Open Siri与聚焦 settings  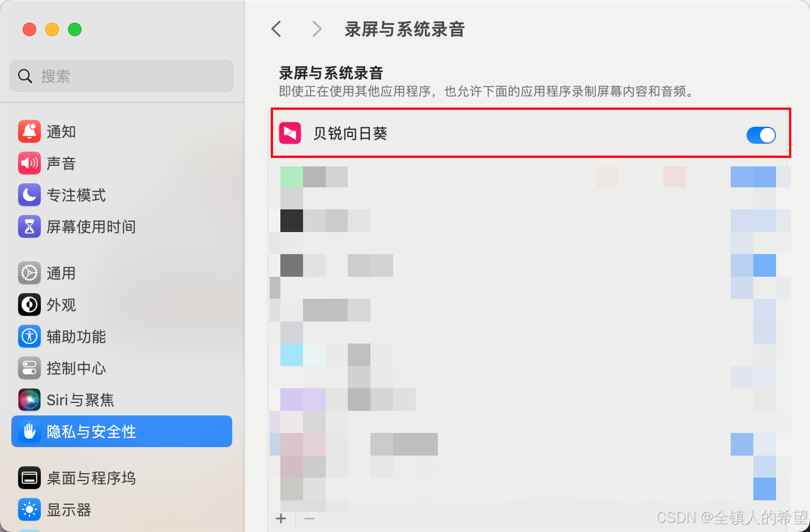pos(122,400)
